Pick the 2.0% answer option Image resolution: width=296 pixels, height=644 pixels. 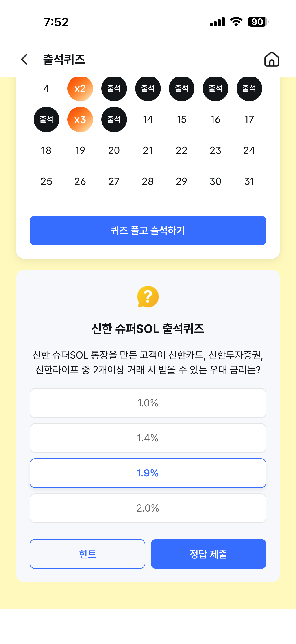(148, 508)
